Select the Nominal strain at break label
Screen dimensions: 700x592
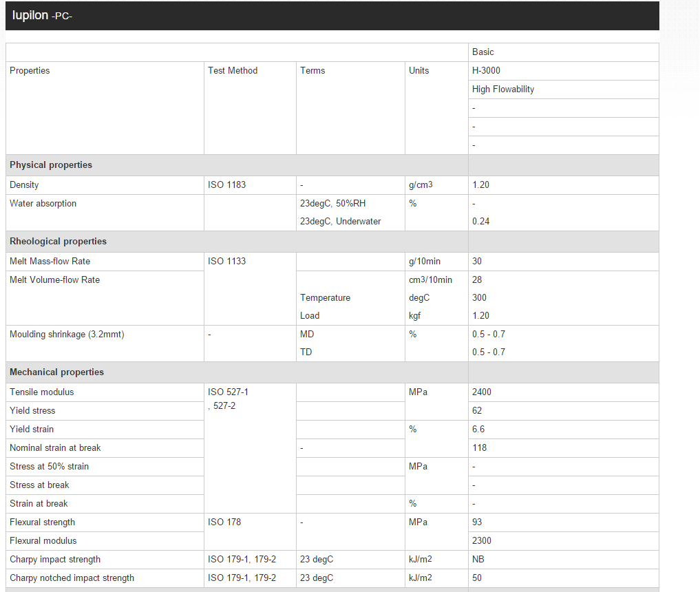click(x=55, y=448)
